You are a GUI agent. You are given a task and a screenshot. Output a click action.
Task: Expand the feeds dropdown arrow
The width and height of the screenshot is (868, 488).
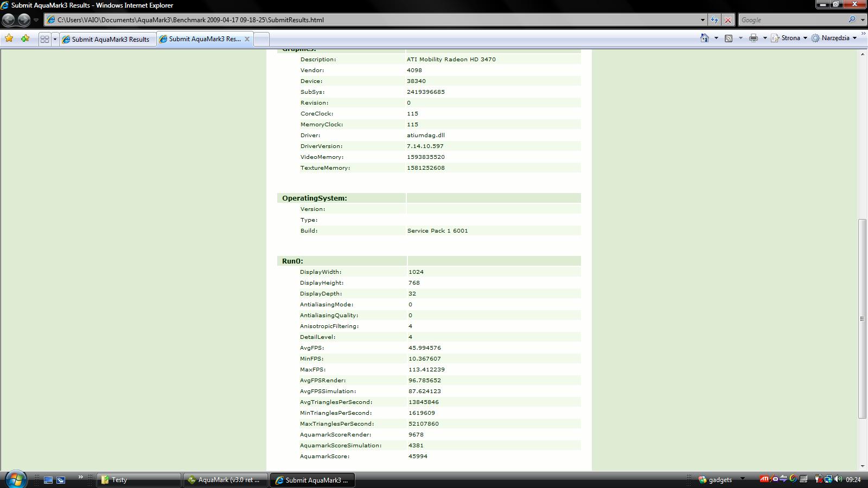741,38
